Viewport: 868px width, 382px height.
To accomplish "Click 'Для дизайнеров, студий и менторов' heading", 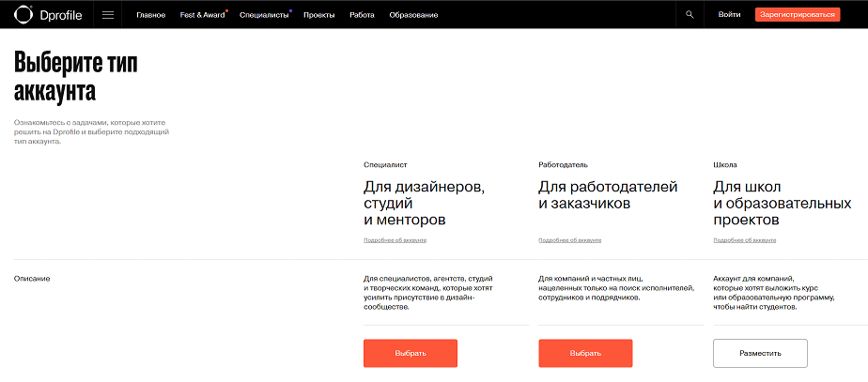I will pos(425,204).
